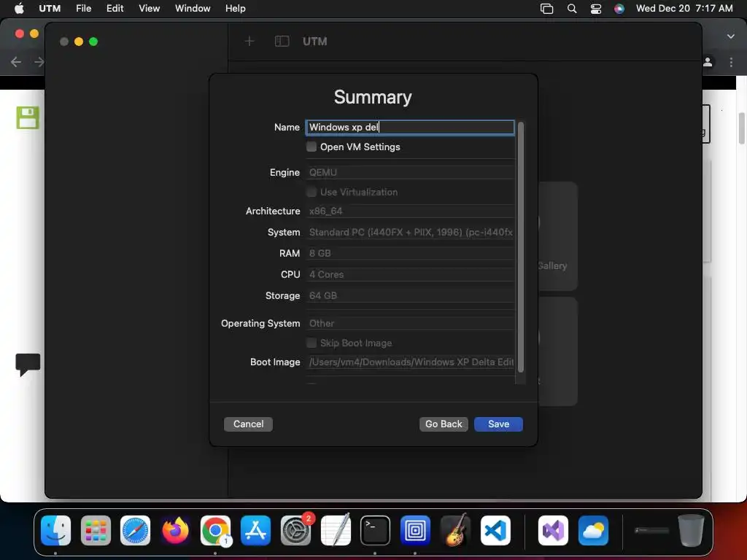Open TextEdit from the dock

point(336,530)
